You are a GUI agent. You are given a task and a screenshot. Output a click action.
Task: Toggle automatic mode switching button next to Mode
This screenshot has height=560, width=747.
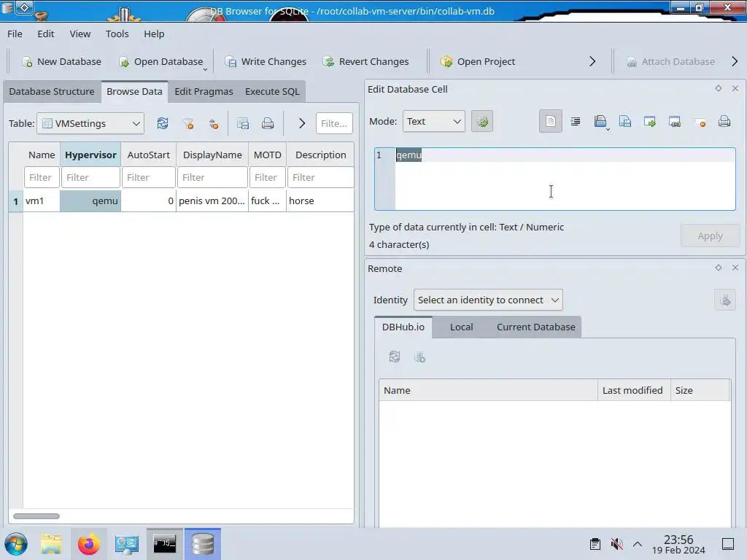point(482,122)
